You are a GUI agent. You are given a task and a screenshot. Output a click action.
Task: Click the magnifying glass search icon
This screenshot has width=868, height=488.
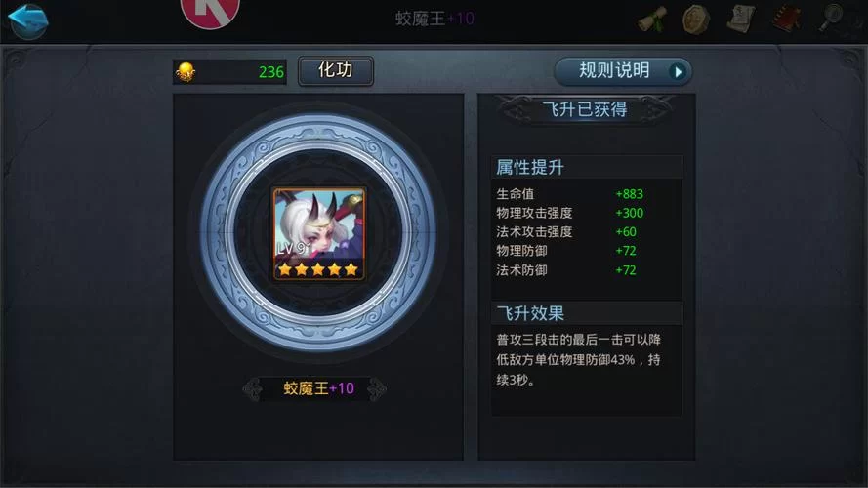click(831, 18)
